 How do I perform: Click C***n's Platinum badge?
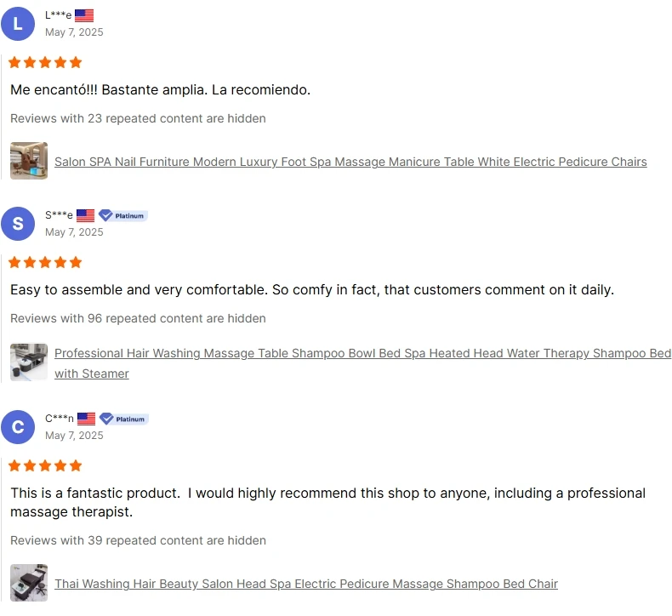[x=124, y=419]
